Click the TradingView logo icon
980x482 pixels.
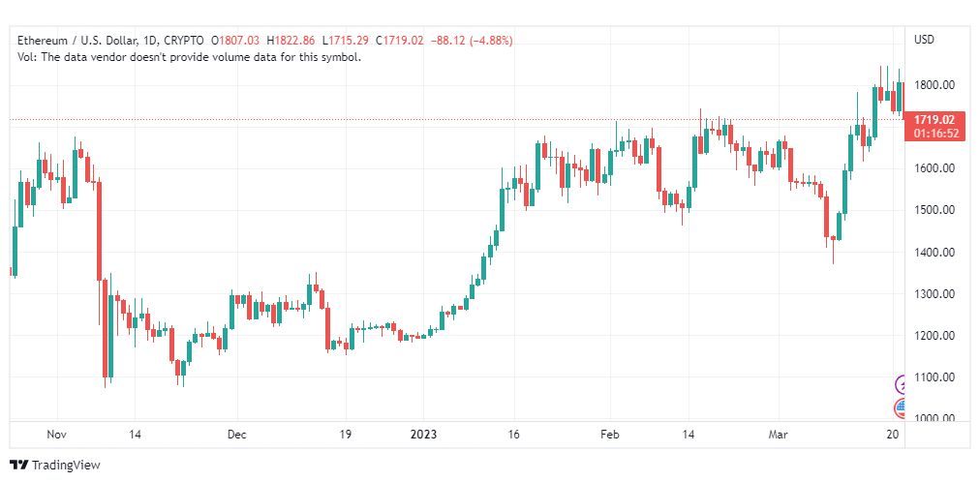19,466
